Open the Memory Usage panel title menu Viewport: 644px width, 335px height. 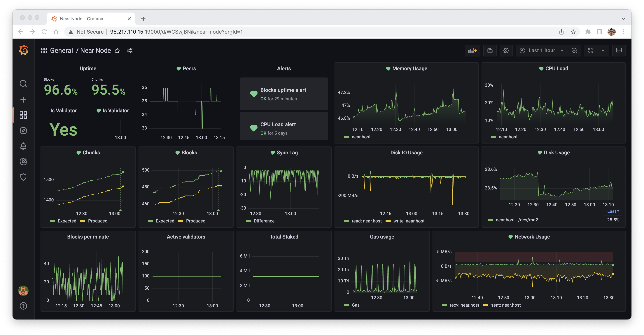409,69
